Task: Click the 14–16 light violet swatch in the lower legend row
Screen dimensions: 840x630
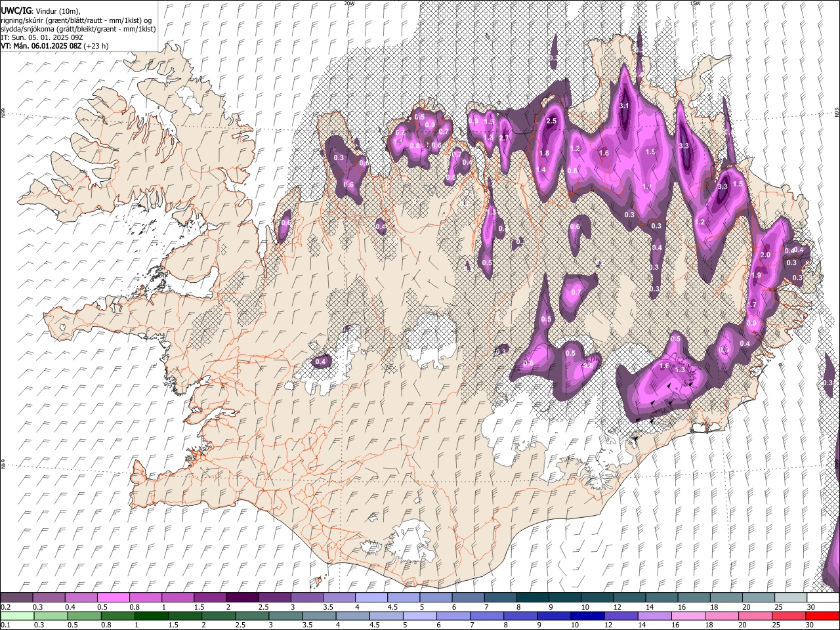Action: [655, 616]
